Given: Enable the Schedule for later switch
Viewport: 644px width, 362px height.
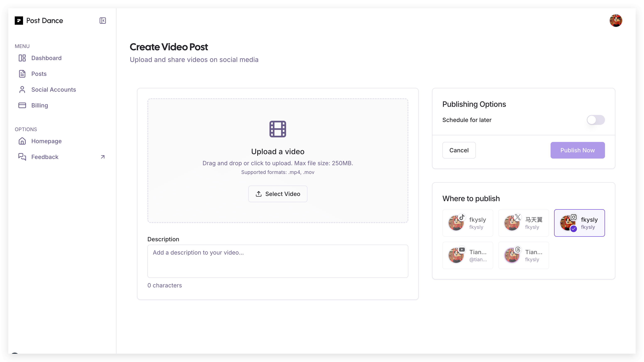Looking at the screenshot, I should point(595,120).
